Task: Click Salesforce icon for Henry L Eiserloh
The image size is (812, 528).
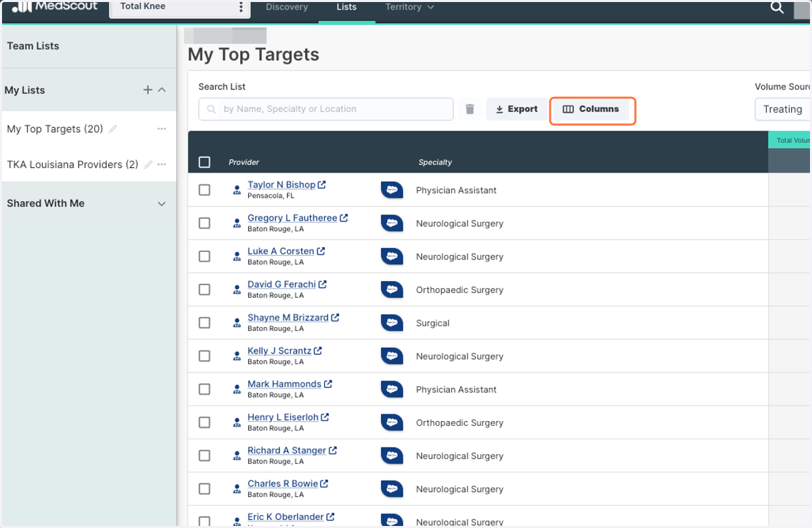Action: [x=392, y=422]
